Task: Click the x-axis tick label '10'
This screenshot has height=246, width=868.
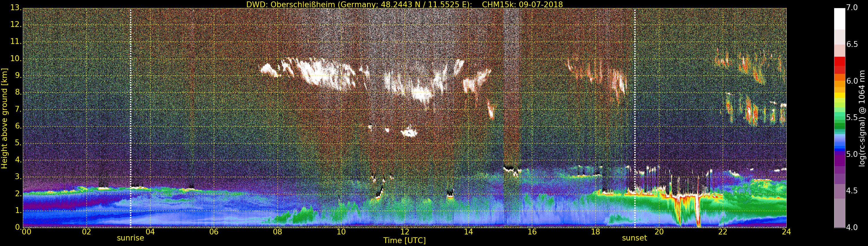Action: pos(341,232)
